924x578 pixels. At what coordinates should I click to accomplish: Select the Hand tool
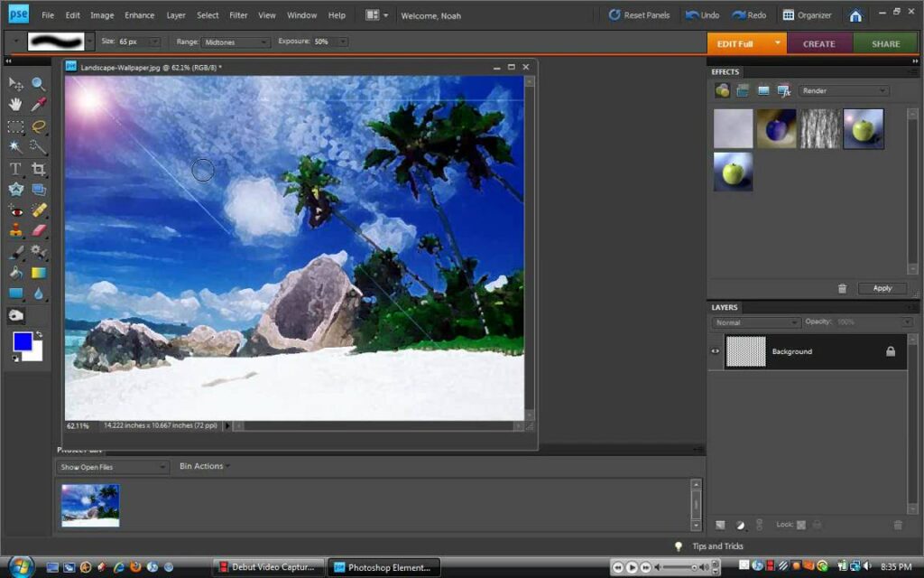(x=15, y=105)
